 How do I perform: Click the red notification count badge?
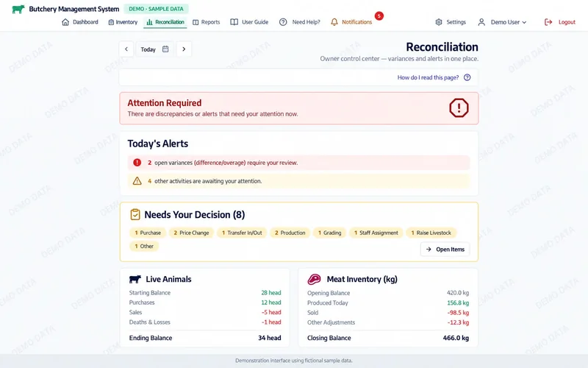tap(379, 15)
